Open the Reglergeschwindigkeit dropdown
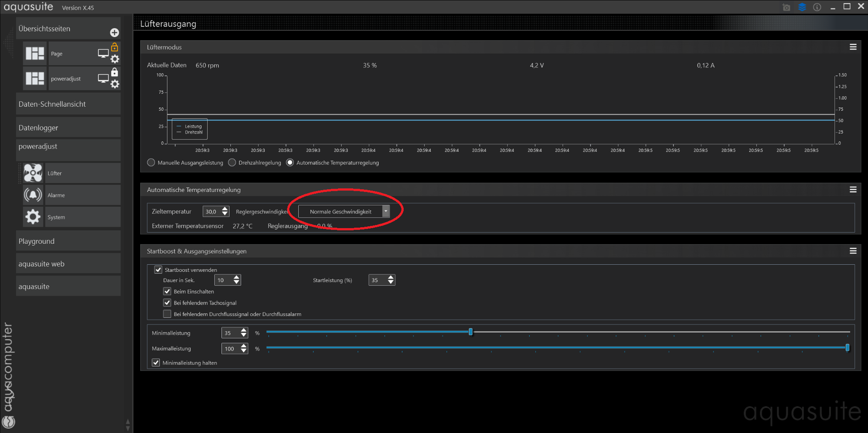 click(344, 212)
